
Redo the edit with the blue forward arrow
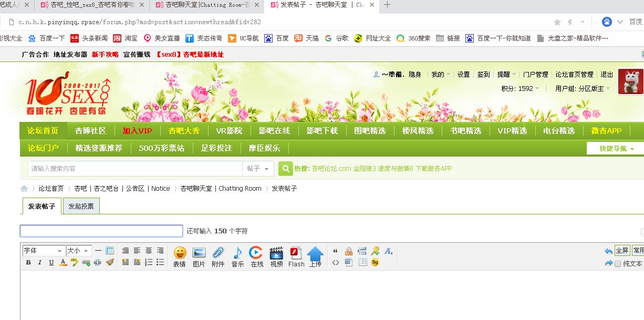pyautogui.click(x=608, y=263)
